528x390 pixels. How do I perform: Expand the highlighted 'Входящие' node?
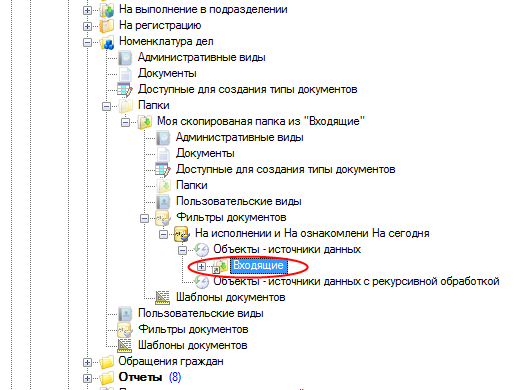[x=201, y=266]
